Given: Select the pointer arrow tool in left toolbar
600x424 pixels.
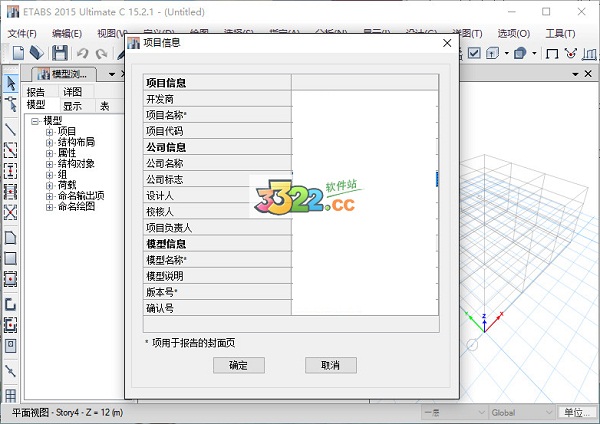Looking at the screenshot, I should coord(11,83).
